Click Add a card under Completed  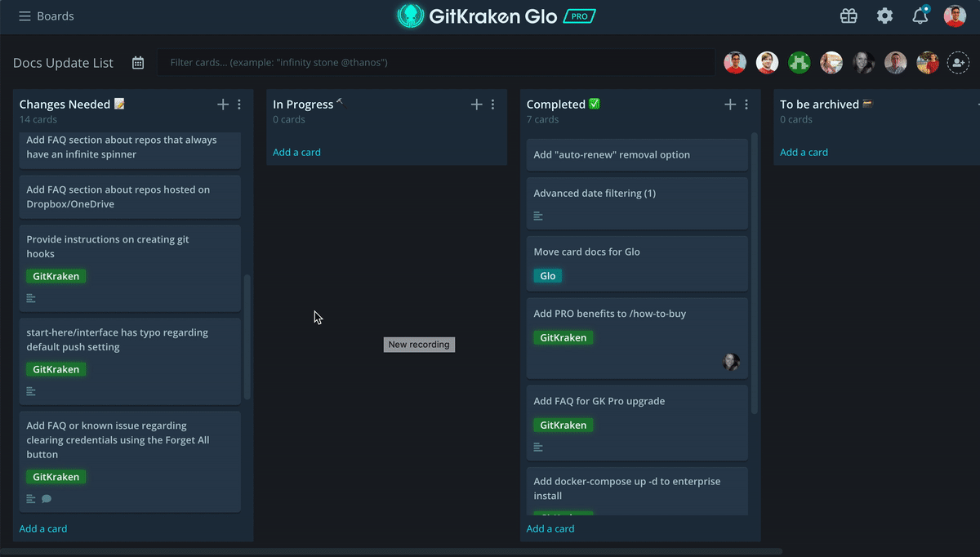pos(550,528)
